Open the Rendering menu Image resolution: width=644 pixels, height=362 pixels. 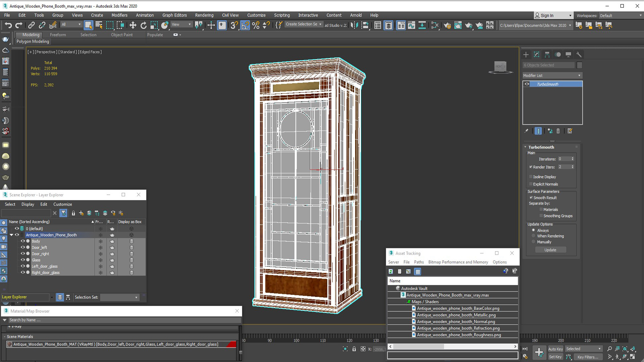pyautogui.click(x=204, y=15)
